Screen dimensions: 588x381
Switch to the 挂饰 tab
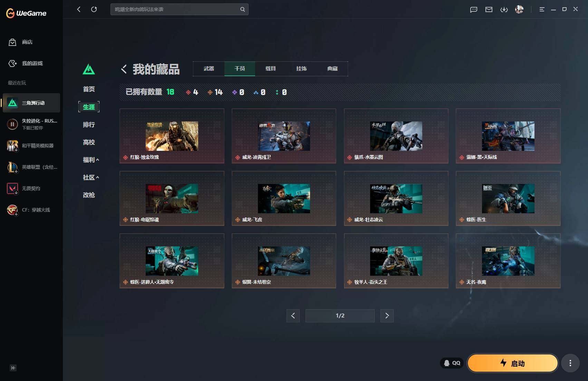click(x=301, y=69)
